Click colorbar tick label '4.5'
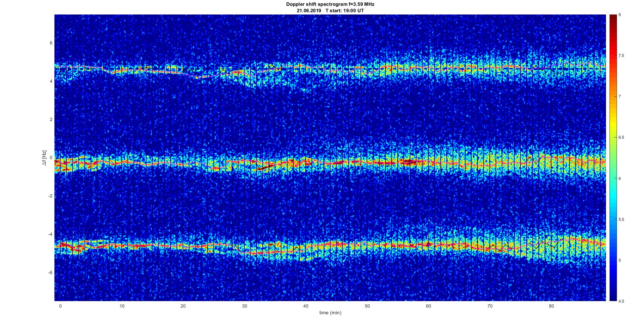The height and width of the screenshot is (323, 644). pyautogui.click(x=621, y=301)
